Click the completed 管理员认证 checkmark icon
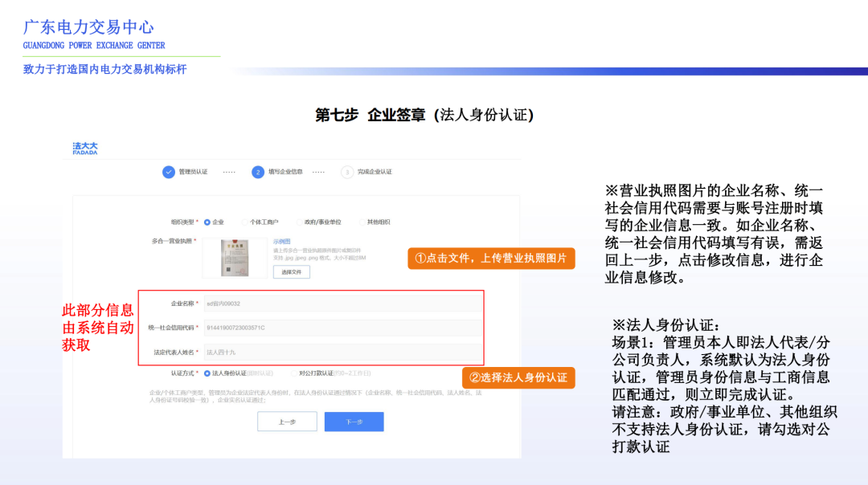The image size is (868, 485). click(168, 172)
